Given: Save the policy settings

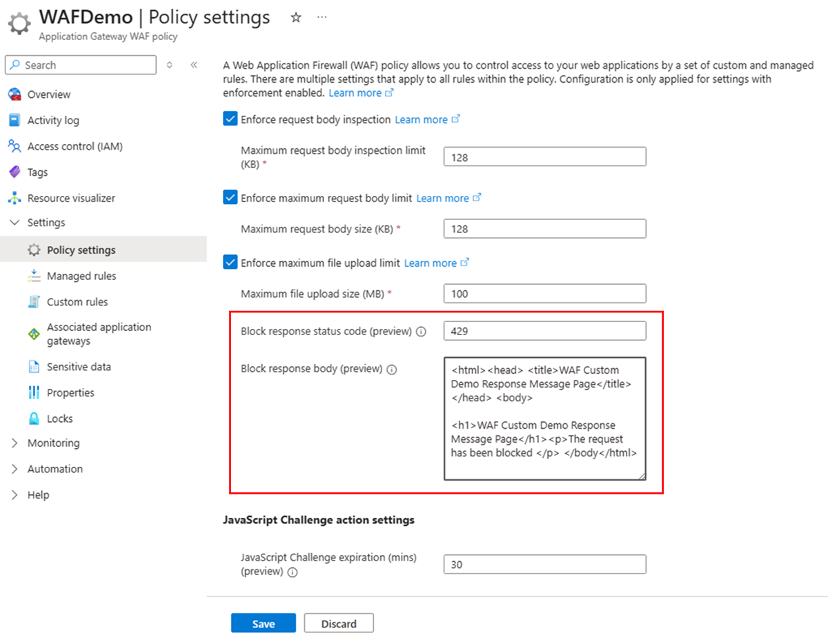Looking at the screenshot, I should point(263,623).
